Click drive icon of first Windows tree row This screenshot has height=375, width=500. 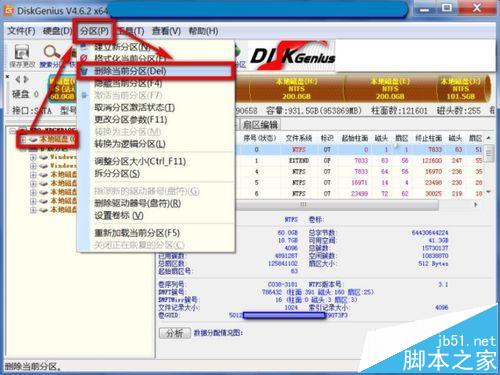(x=44, y=157)
